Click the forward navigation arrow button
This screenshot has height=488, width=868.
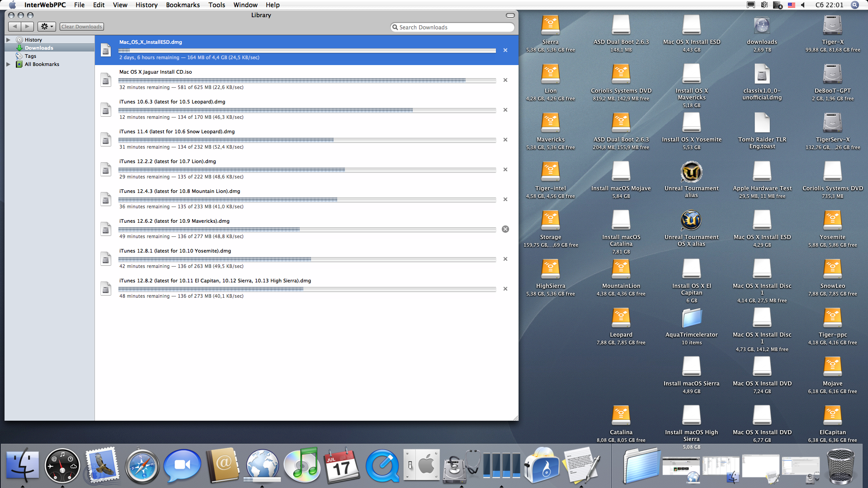(x=27, y=27)
